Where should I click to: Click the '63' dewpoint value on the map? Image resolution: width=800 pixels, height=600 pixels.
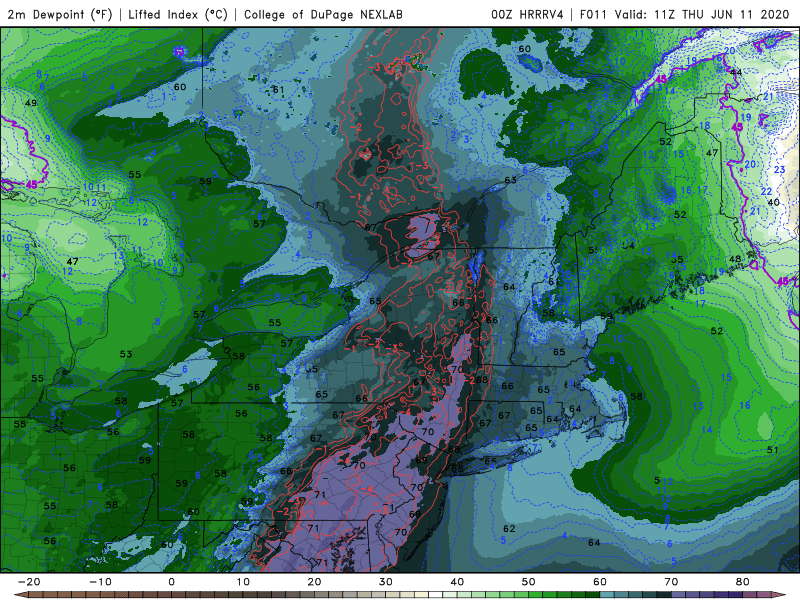(x=510, y=180)
